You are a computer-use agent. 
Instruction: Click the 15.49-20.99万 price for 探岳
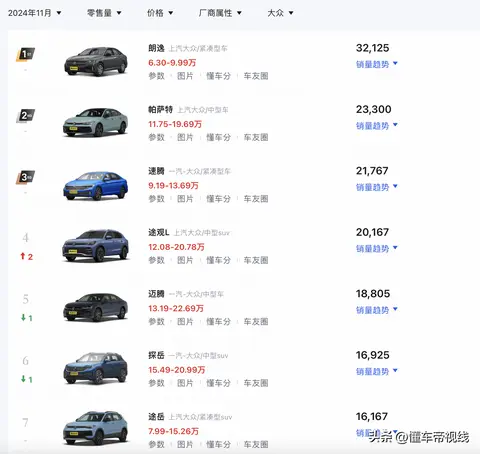tap(177, 370)
